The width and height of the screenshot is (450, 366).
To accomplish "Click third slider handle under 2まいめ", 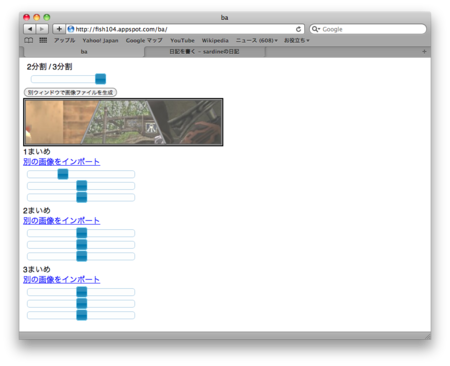I will 82,256.
